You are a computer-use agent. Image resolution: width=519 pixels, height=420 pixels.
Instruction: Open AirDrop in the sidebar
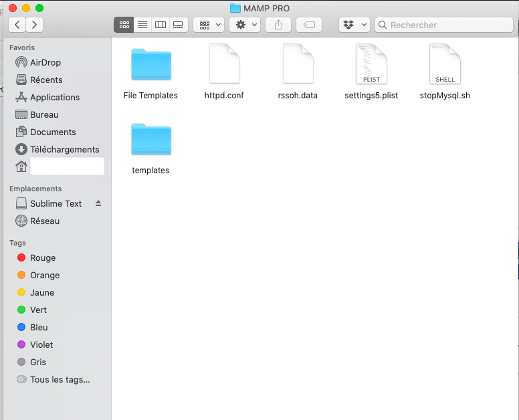point(56,62)
